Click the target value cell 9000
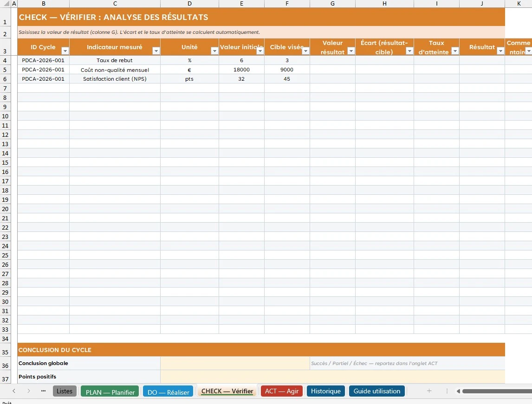The height and width of the screenshot is (404, 532). (x=287, y=70)
